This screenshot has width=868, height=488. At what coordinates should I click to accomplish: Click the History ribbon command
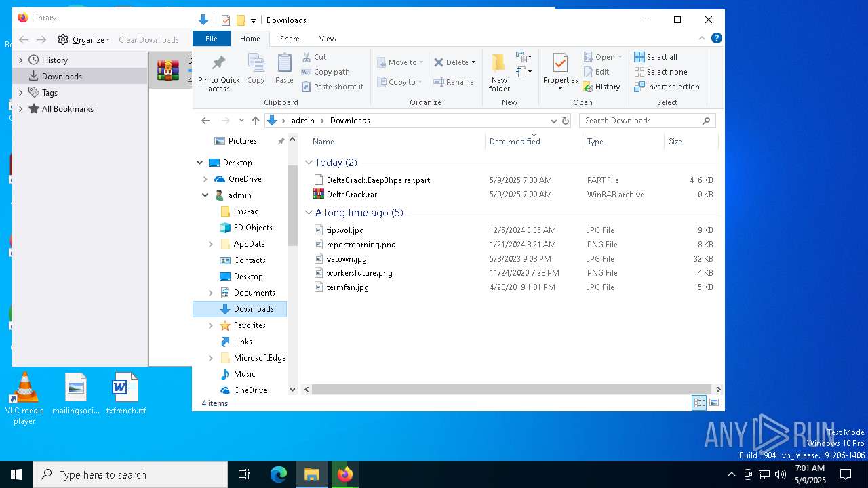(601, 87)
